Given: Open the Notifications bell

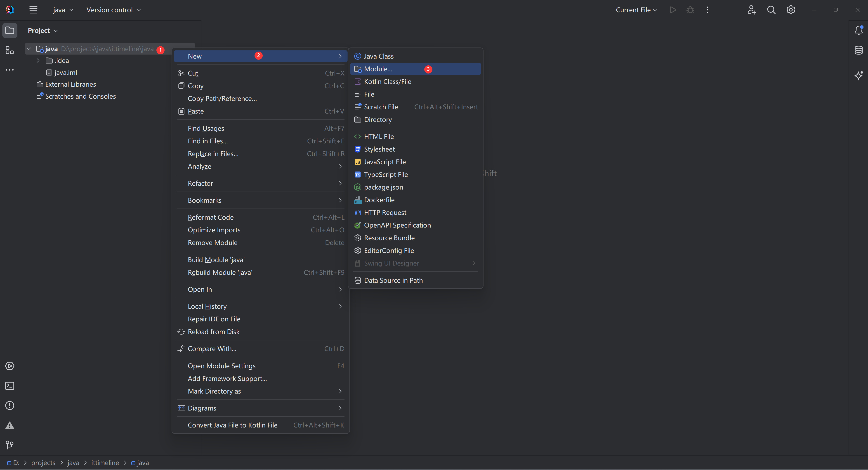Looking at the screenshot, I should coord(859,30).
